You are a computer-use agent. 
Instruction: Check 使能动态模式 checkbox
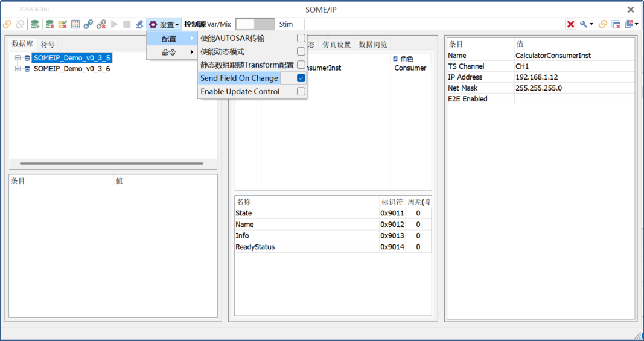[x=301, y=51]
